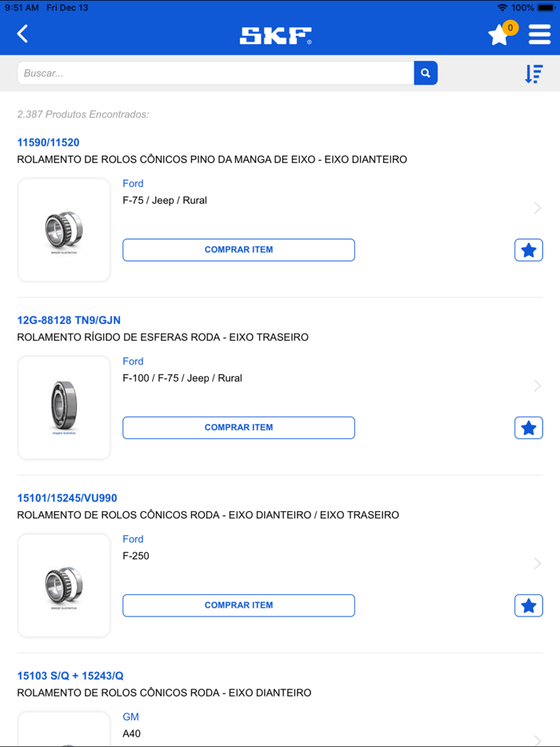560x747 pixels.
Task: Type in the Buscar search field
Action: point(216,73)
